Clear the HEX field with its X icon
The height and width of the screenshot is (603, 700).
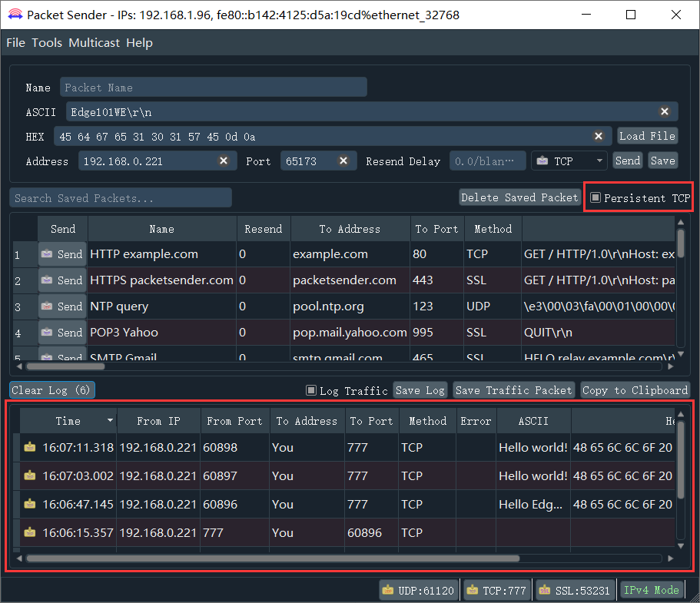599,136
